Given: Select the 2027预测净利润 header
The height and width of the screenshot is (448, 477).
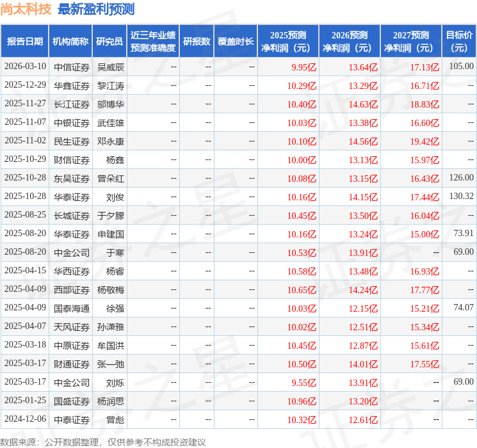Looking at the screenshot, I should pos(411,42).
